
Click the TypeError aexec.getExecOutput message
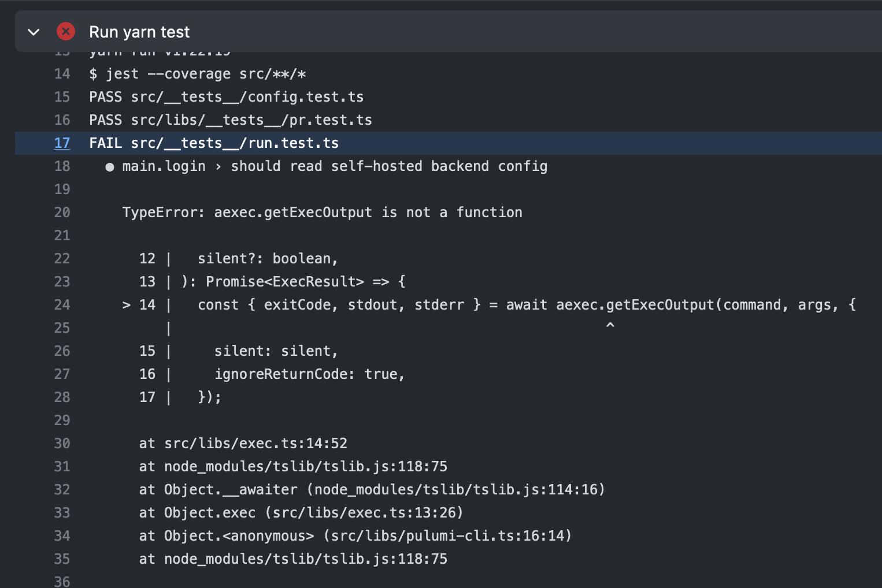pyautogui.click(x=322, y=213)
